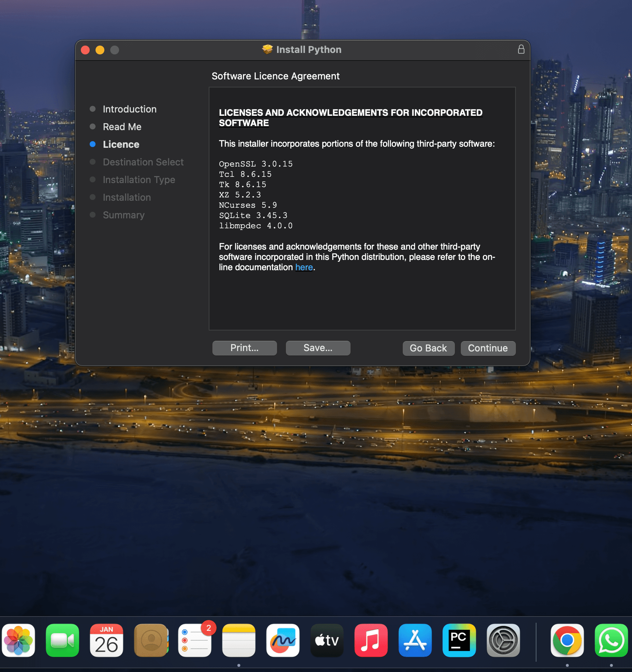The image size is (632, 672).
Task: Launch Music app from dock
Action: [x=371, y=640]
